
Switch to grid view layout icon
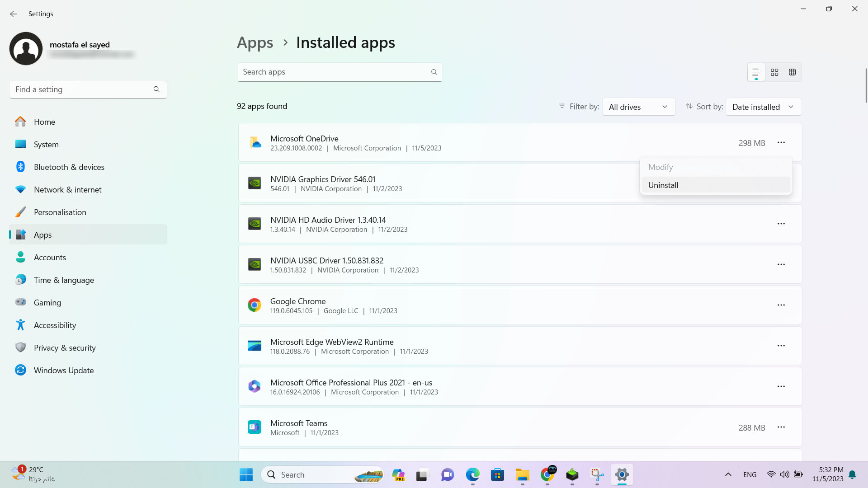click(x=774, y=72)
